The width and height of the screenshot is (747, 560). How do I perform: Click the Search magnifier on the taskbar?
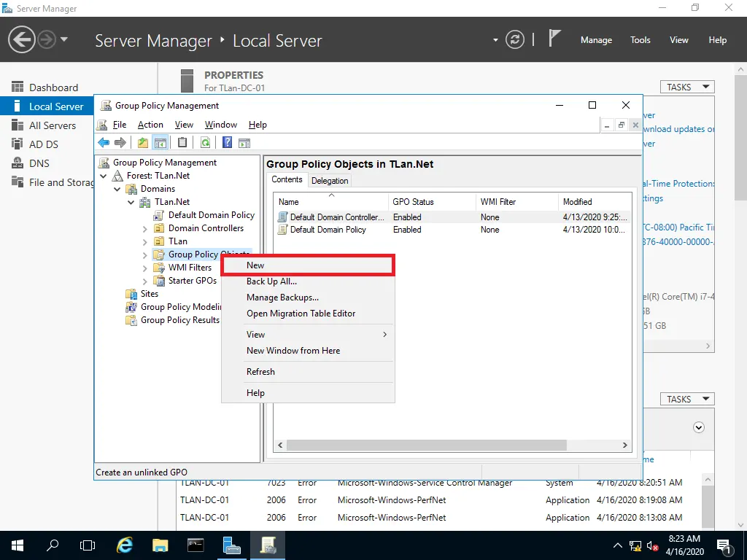[53, 545]
